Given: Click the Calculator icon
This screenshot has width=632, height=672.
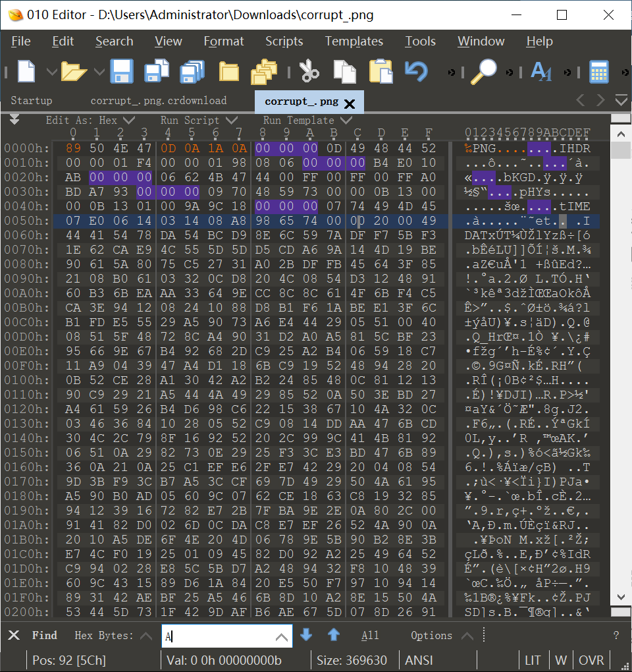Looking at the screenshot, I should 598,72.
